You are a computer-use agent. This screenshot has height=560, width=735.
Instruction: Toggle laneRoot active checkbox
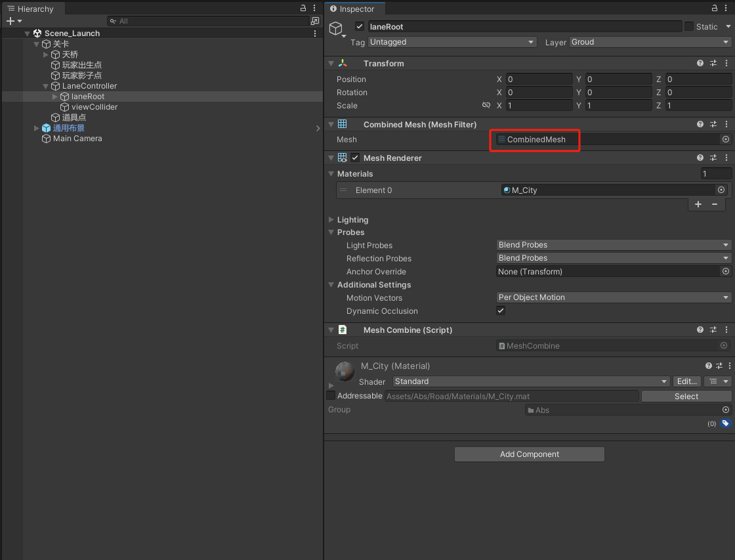point(360,26)
